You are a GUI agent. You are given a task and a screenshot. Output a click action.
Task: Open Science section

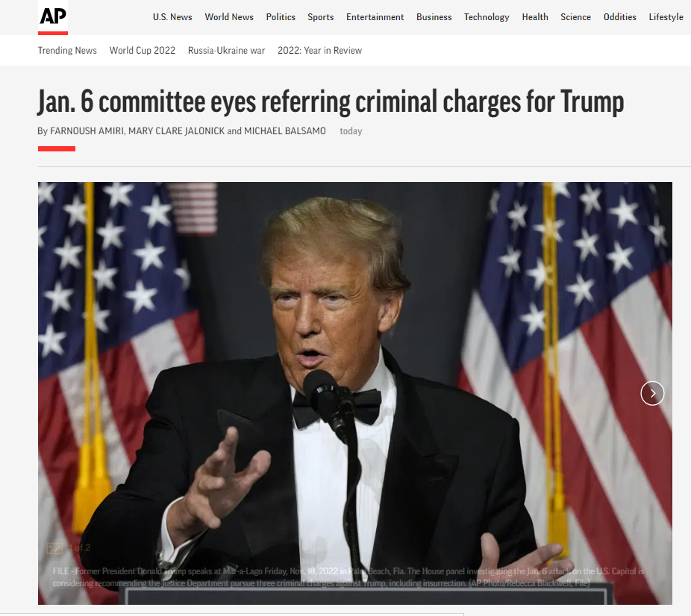coord(575,17)
